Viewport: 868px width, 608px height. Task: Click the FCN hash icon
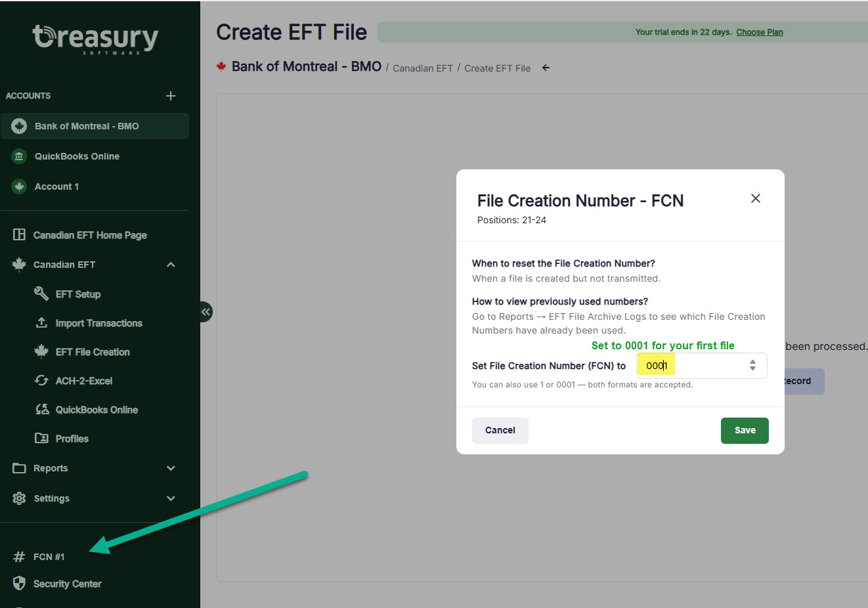click(x=19, y=557)
